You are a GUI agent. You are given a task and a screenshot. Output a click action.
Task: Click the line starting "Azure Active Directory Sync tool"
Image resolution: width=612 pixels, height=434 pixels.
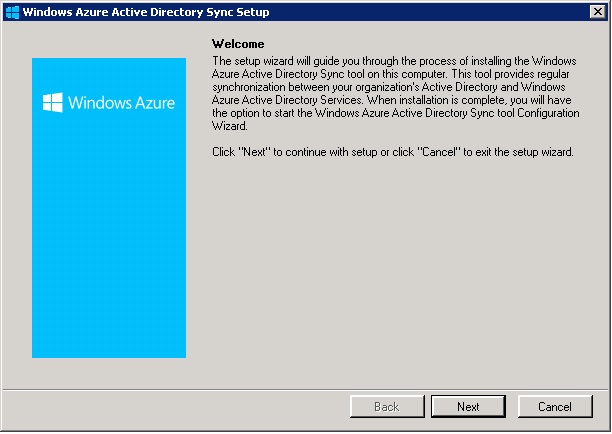pos(391,74)
